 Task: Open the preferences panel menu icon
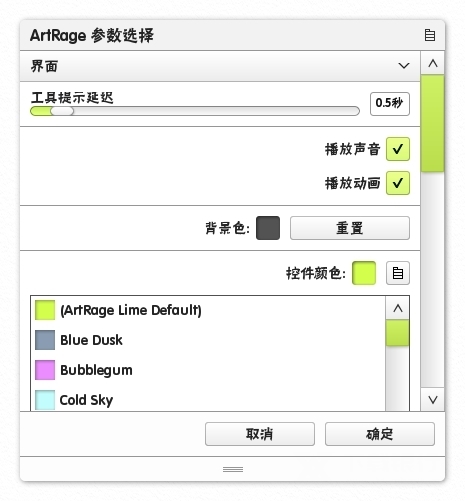429,35
